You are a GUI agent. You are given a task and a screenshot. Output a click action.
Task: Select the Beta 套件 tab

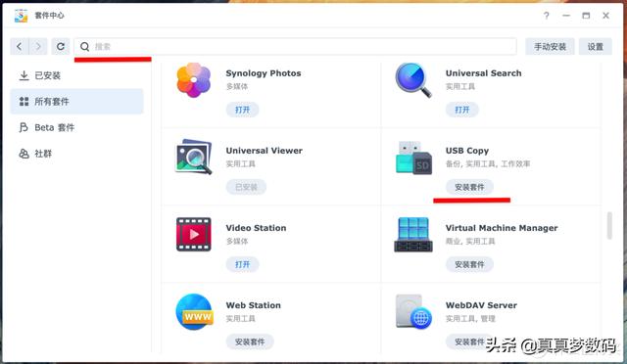coord(76,127)
